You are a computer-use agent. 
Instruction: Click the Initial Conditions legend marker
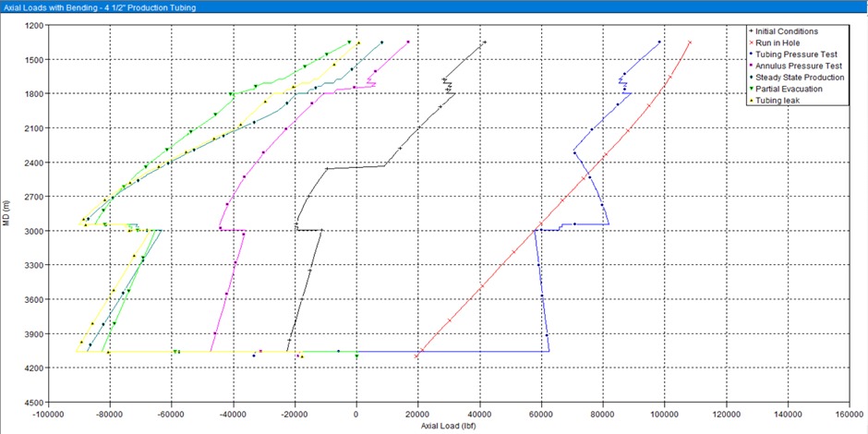click(750, 31)
